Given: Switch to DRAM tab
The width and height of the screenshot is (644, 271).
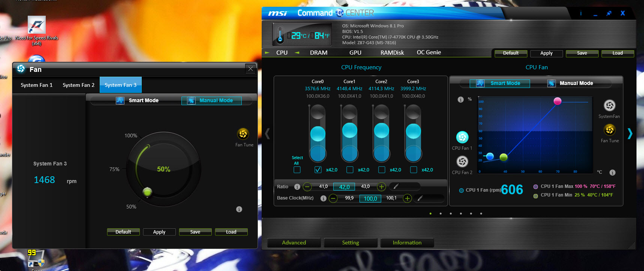Looking at the screenshot, I should (319, 53).
